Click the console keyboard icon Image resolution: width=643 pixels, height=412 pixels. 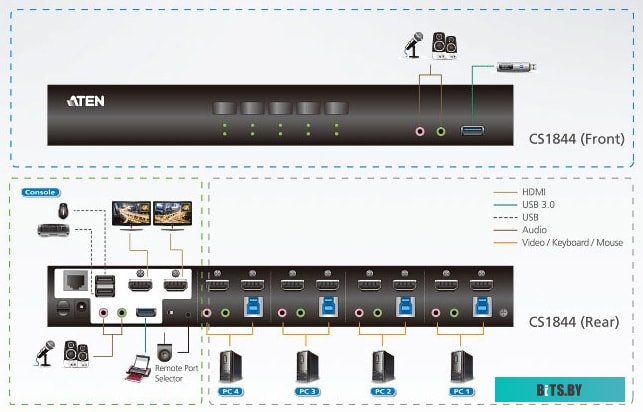(x=53, y=230)
